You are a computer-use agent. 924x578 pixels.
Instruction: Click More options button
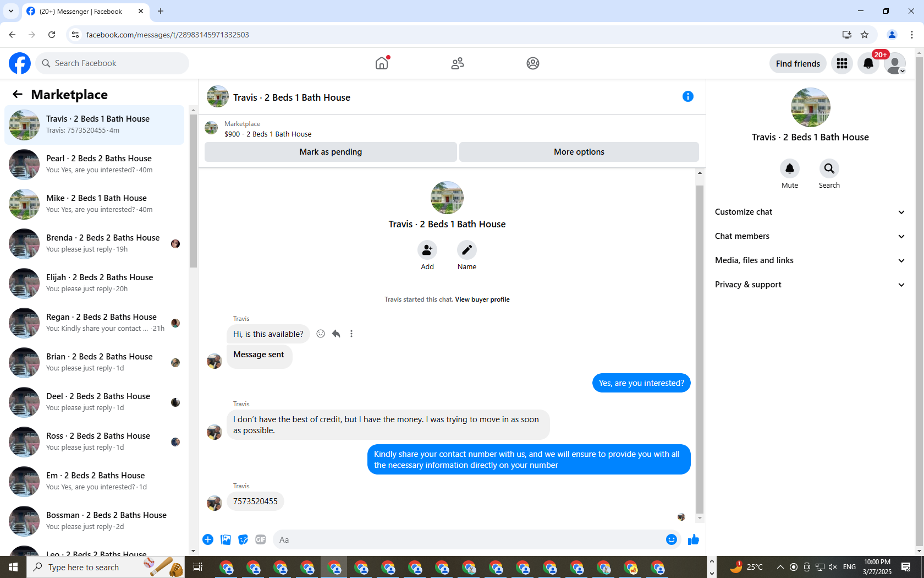point(579,152)
